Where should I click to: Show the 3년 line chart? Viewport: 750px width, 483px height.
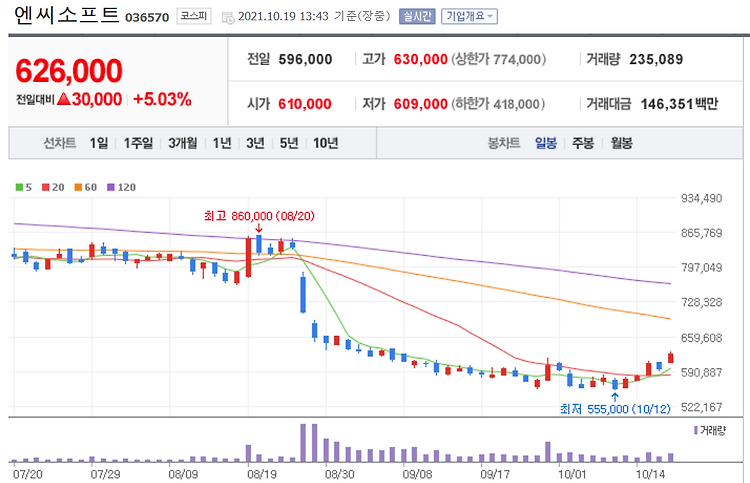255,143
